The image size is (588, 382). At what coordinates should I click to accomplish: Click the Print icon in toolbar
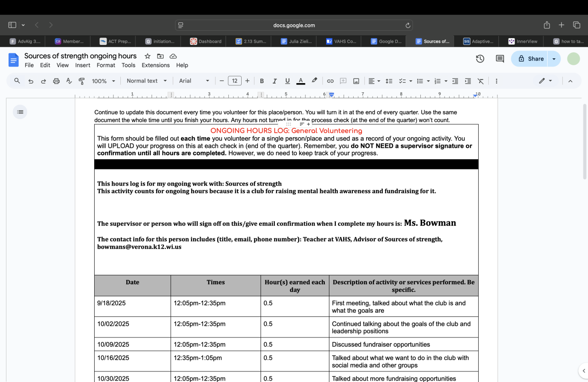(56, 81)
